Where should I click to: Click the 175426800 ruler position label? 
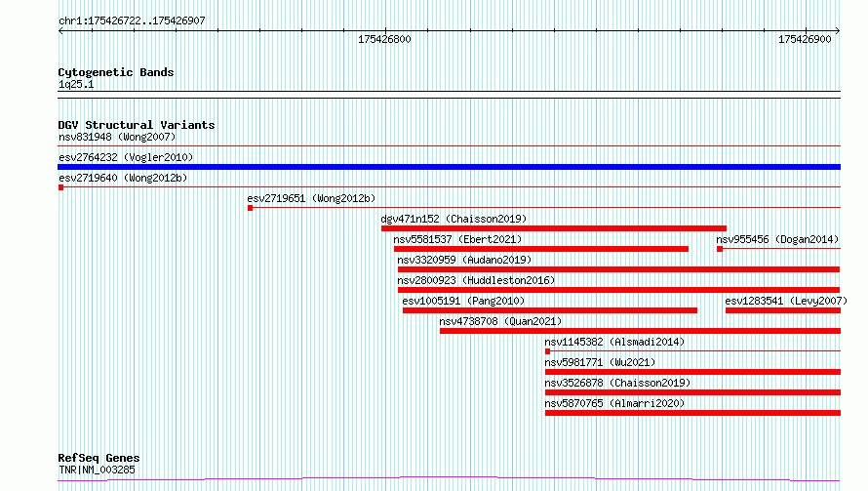pos(384,39)
